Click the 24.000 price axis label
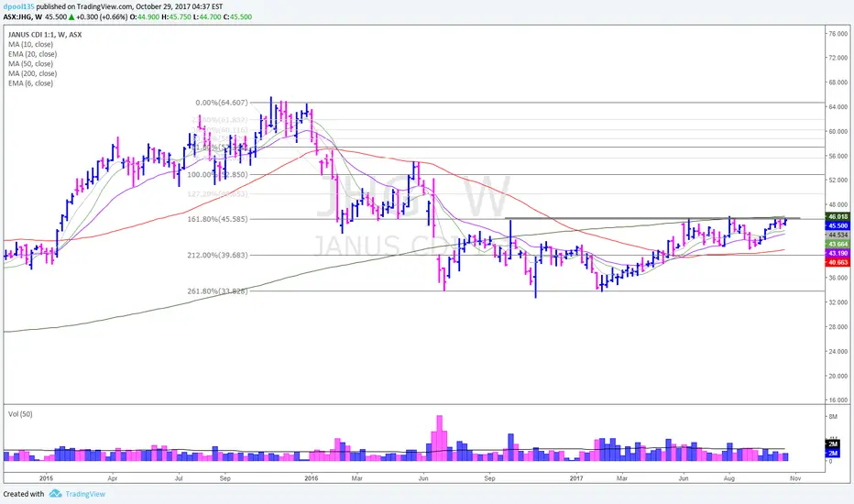Screen dimensions: 854x504 (x=838, y=352)
